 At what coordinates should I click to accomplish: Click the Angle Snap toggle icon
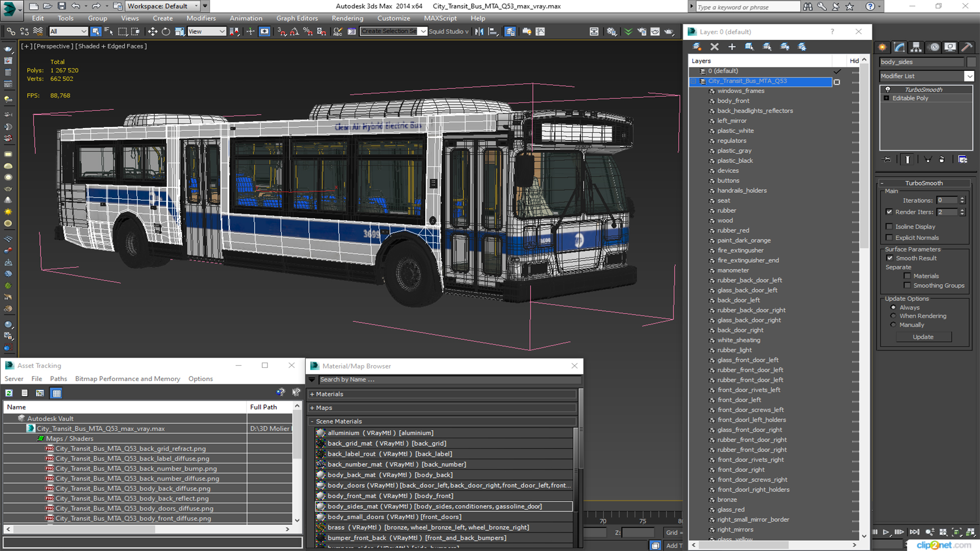295,32
